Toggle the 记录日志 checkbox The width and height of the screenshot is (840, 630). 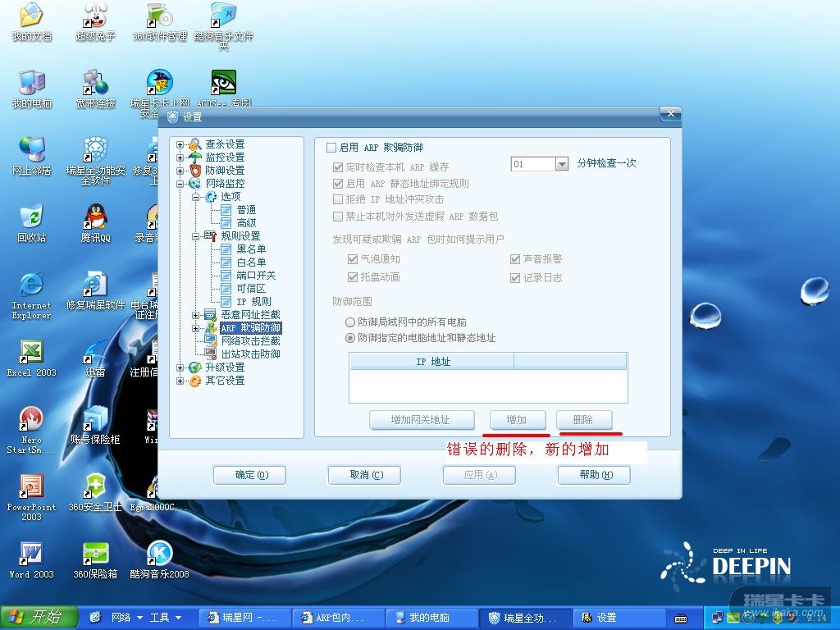pos(515,278)
